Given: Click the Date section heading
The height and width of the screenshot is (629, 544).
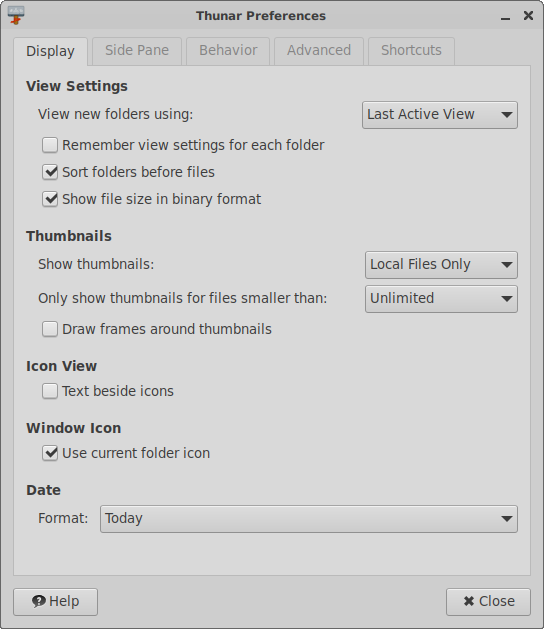Looking at the screenshot, I should click(43, 490).
